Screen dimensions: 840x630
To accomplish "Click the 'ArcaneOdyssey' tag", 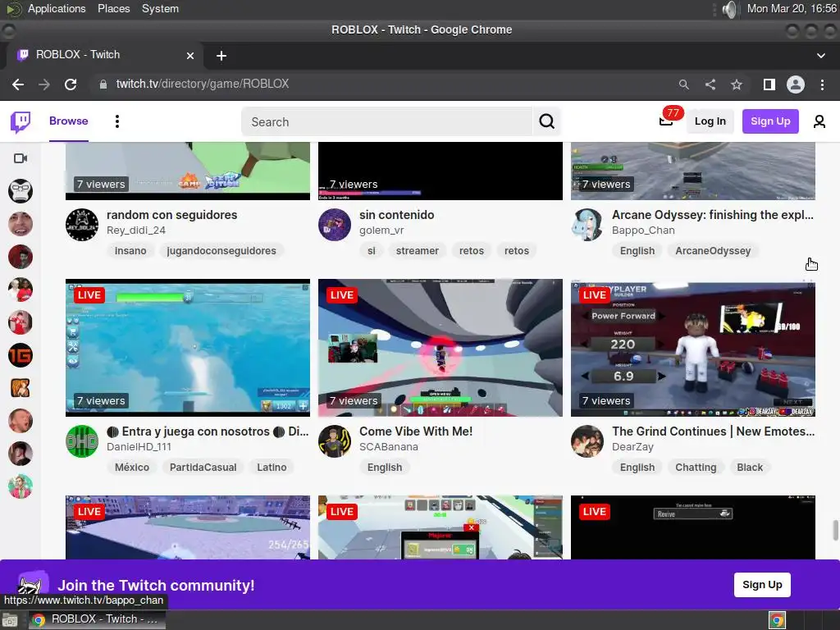I will [x=713, y=251].
